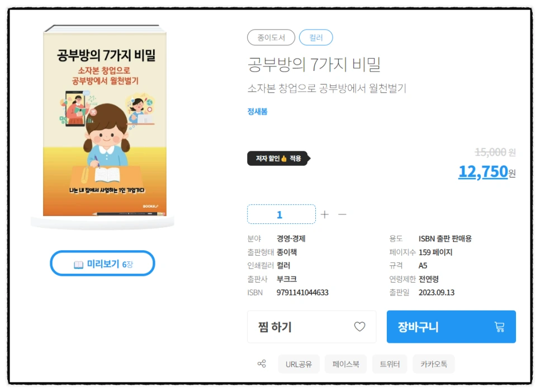Screen dimensions: 540x392
Task: Share to 트위터
Action: [x=390, y=364]
